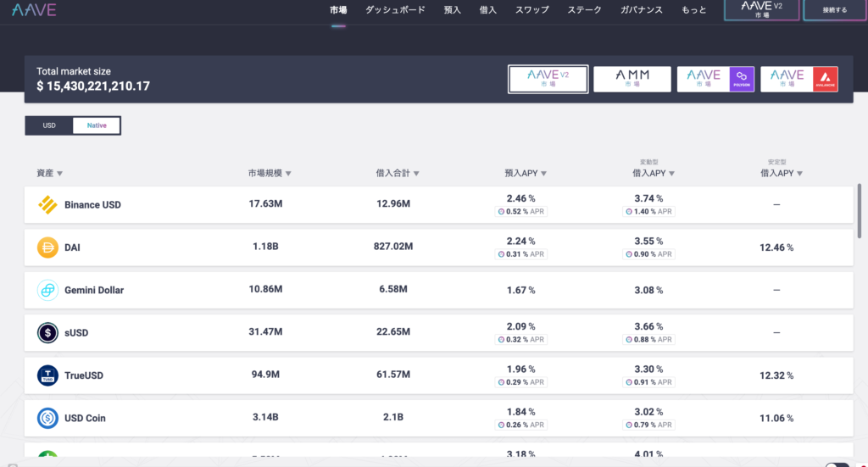Open the 借入 nav tab
This screenshot has height=467, width=868.
tap(487, 10)
